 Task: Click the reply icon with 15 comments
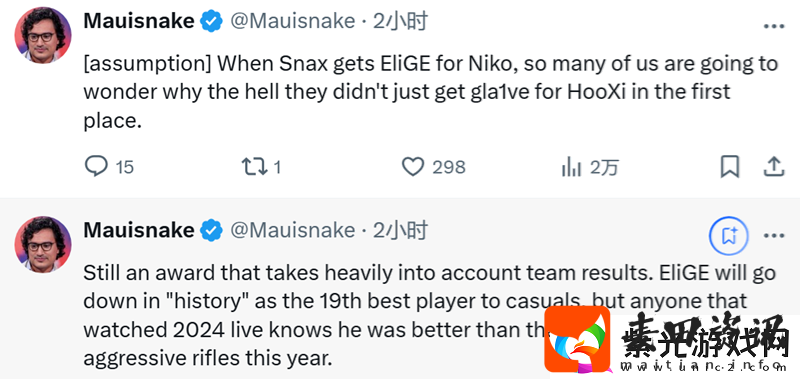tap(96, 166)
